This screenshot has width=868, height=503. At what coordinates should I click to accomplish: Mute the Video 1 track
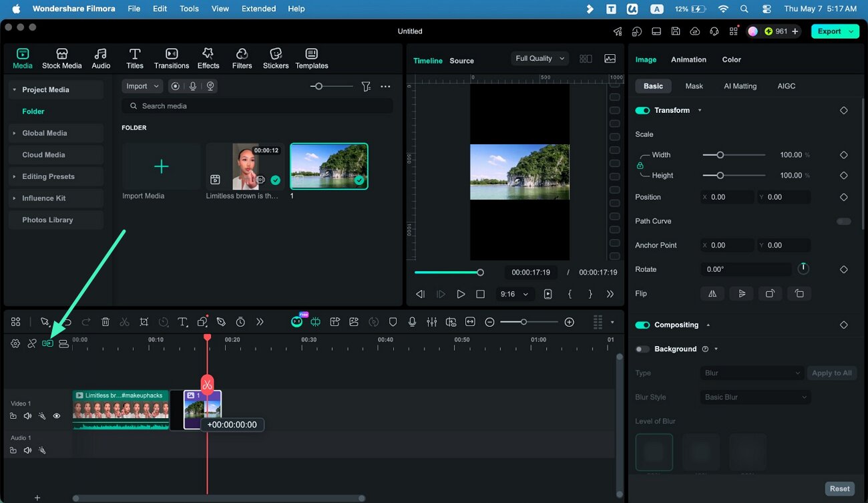27,416
